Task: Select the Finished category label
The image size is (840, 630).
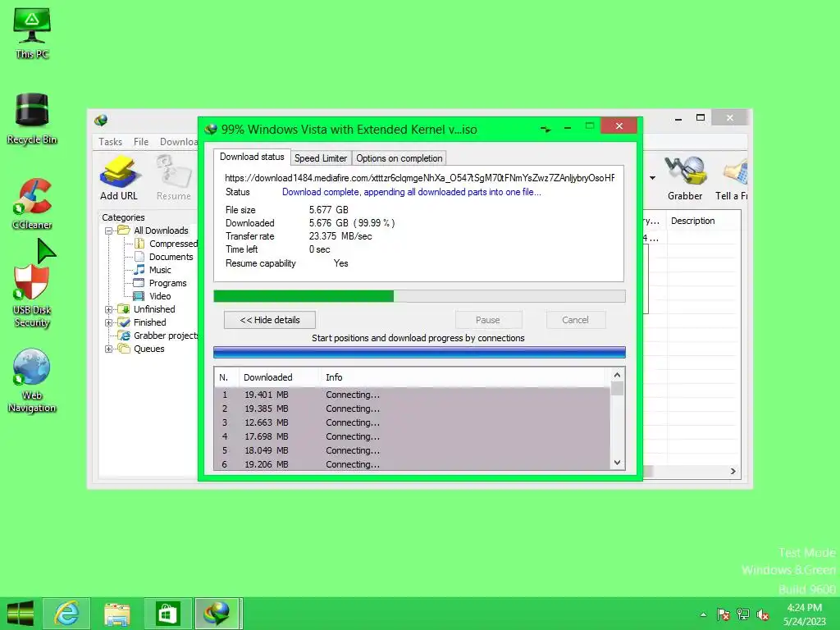Action: tap(149, 322)
